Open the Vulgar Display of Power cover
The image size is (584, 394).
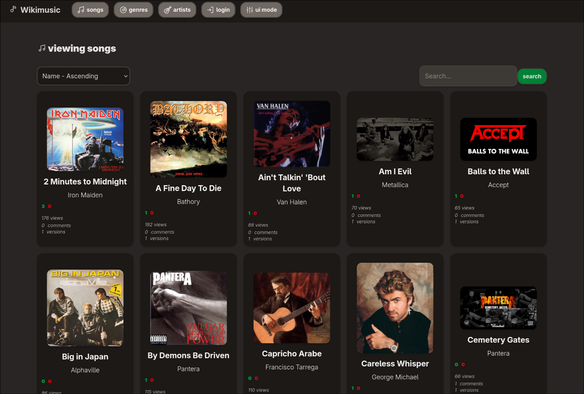click(188, 308)
